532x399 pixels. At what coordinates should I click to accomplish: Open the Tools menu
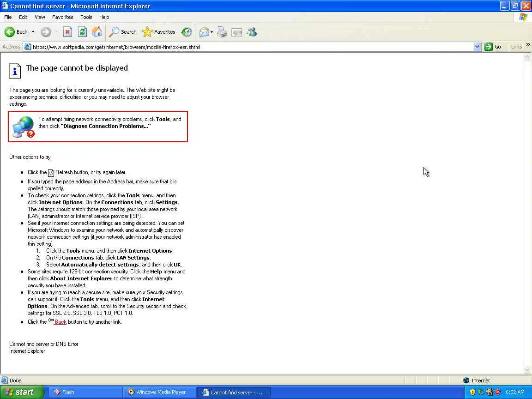click(x=86, y=17)
